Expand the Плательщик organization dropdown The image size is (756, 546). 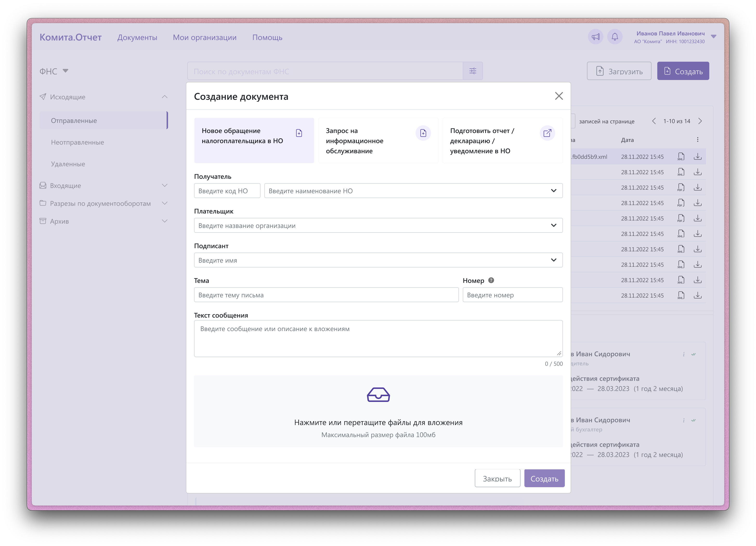click(x=378, y=226)
